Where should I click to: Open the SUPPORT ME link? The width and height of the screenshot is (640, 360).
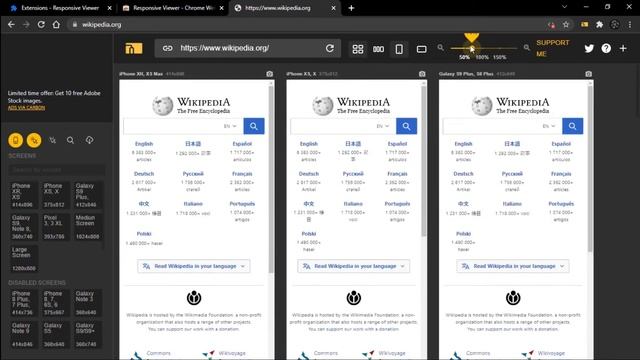[552, 48]
